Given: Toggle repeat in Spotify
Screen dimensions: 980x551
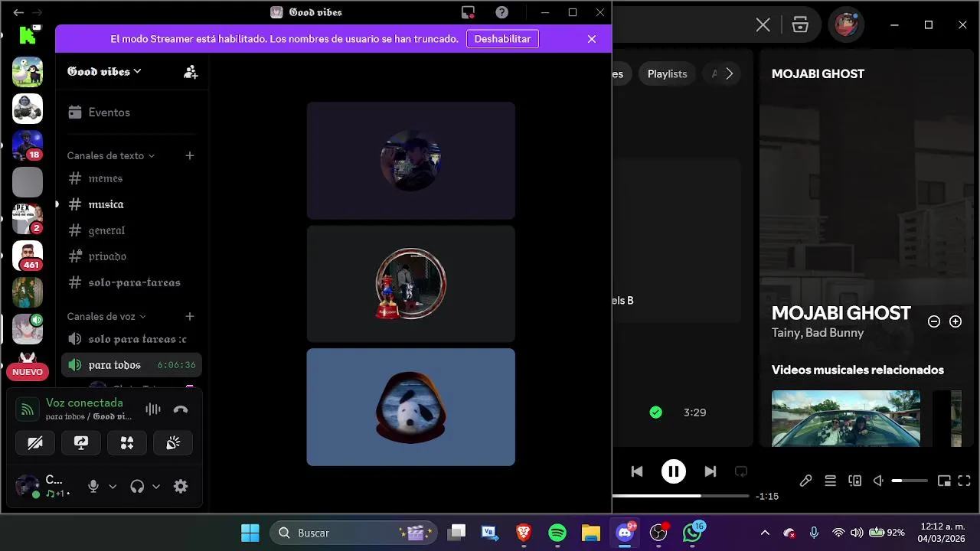Looking at the screenshot, I should click(x=741, y=471).
